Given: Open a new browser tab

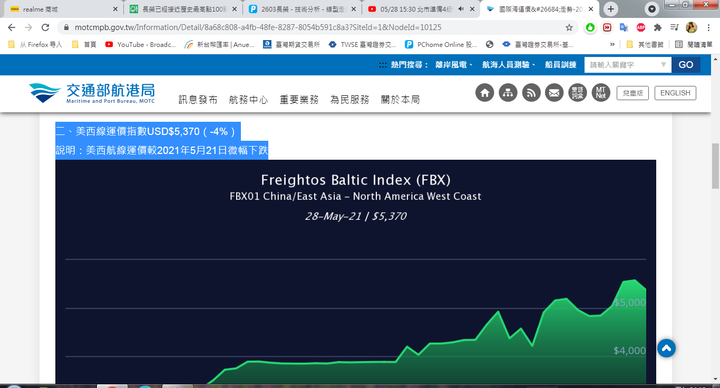Looking at the screenshot, I should (611, 9).
